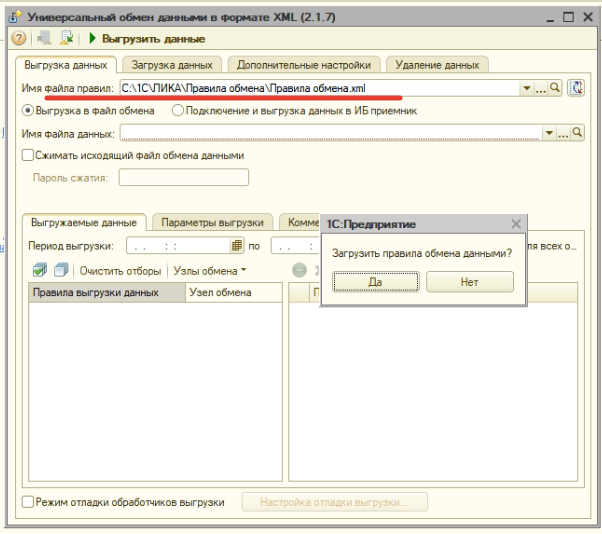Click the rules file path field
Image resolution: width=602 pixels, height=534 pixels.
[319, 88]
